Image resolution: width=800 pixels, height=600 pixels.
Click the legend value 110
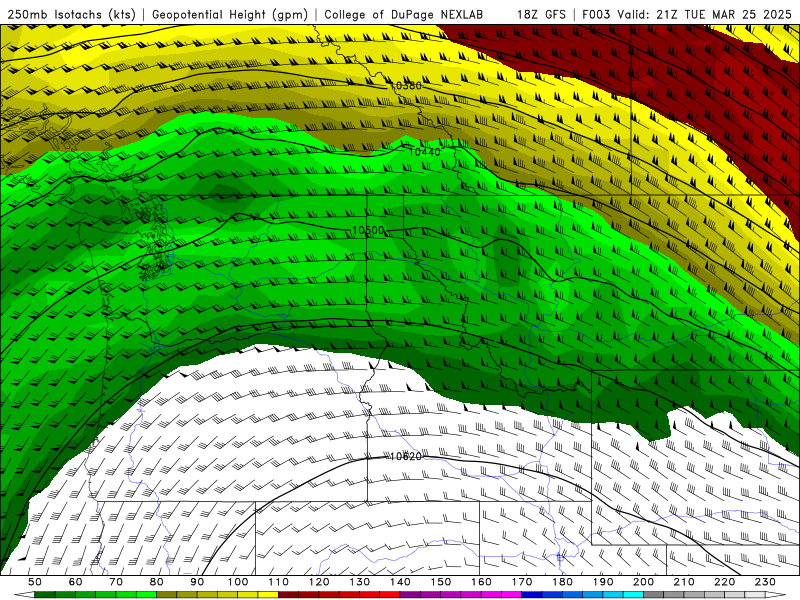[x=279, y=582]
